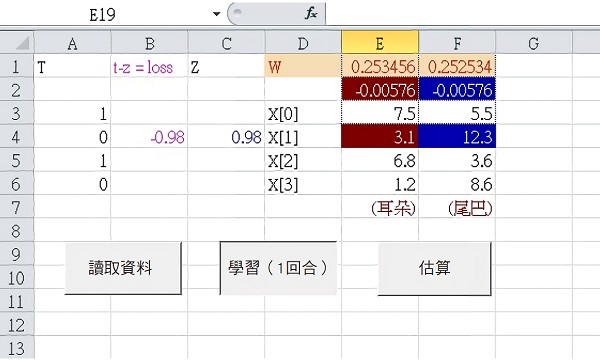
Task: Click cell with value 3.6
Action: click(457, 160)
